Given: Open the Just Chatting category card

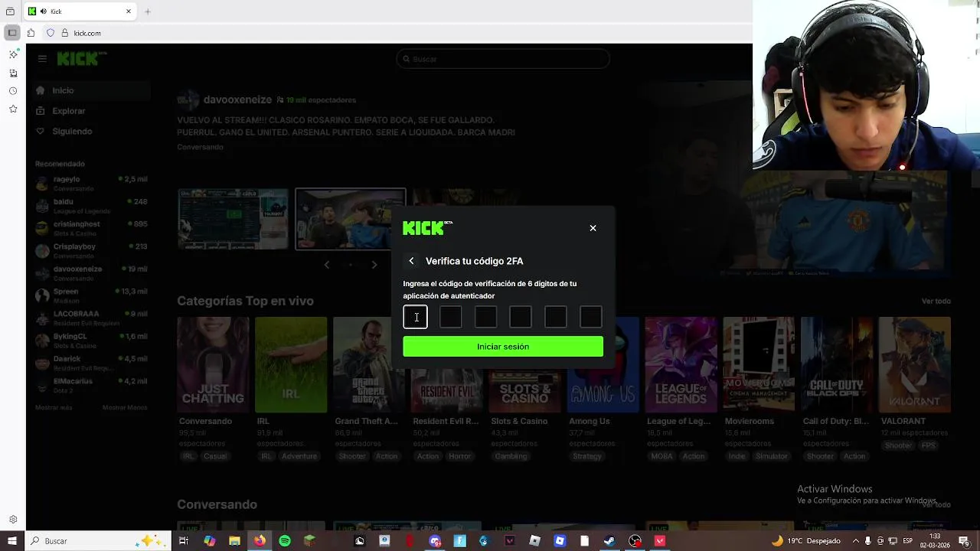Looking at the screenshot, I should click(x=213, y=365).
